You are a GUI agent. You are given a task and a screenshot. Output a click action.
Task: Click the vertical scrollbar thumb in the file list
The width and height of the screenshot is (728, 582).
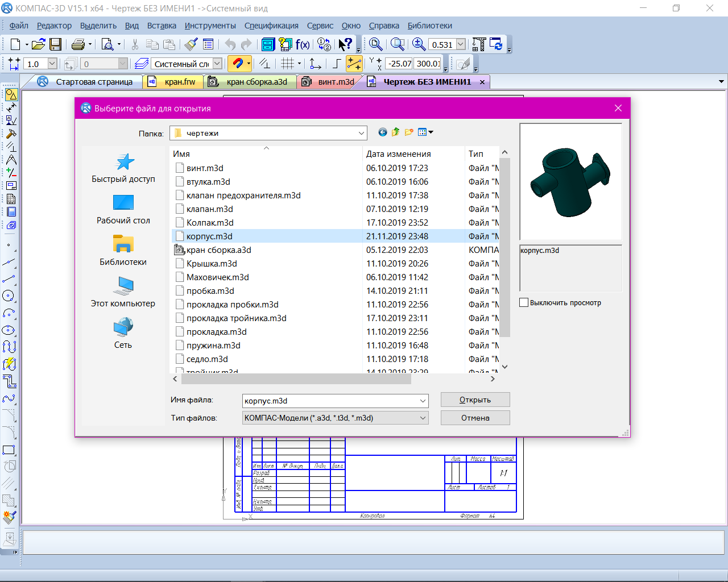(504, 248)
